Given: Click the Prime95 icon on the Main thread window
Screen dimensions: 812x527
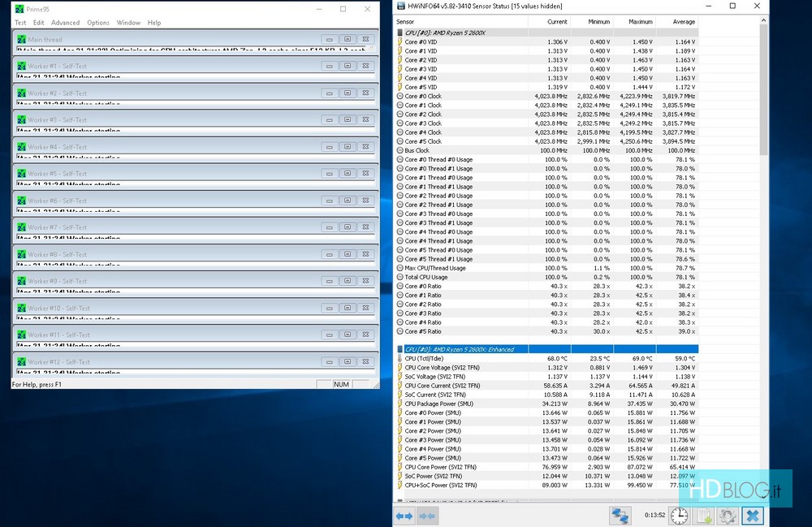Looking at the screenshot, I should 21,39.
